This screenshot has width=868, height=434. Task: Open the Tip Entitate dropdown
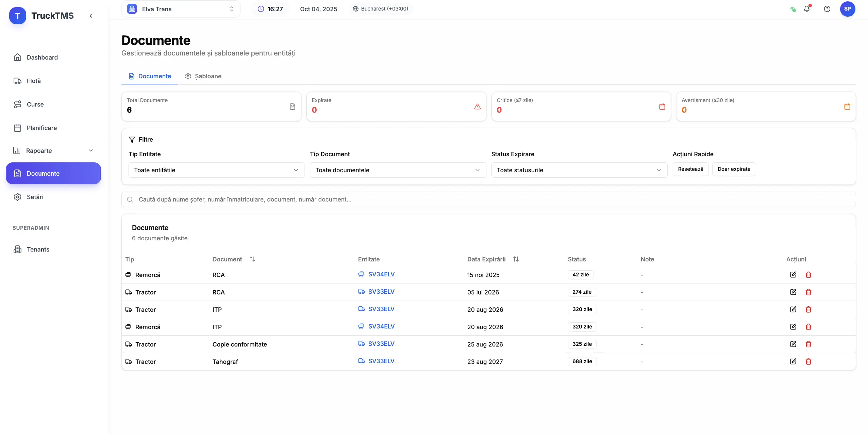click(x=216, y=170)
